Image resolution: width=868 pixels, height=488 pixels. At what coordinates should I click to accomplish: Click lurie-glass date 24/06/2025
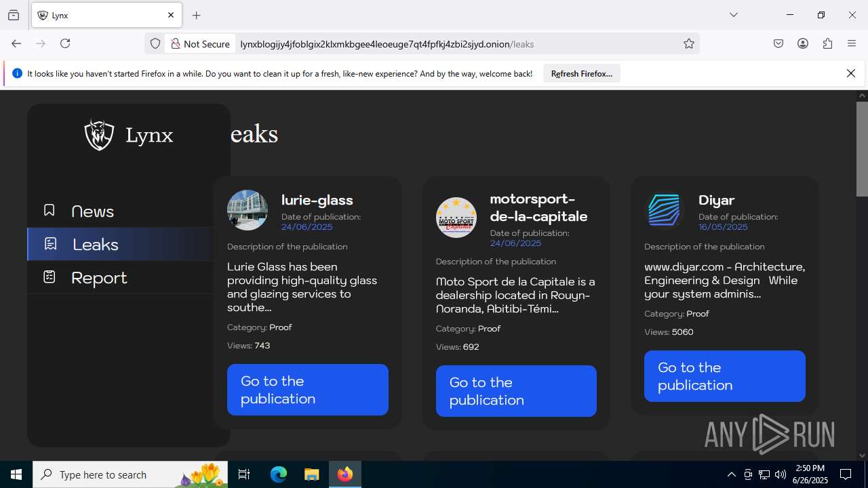point(307,227)
